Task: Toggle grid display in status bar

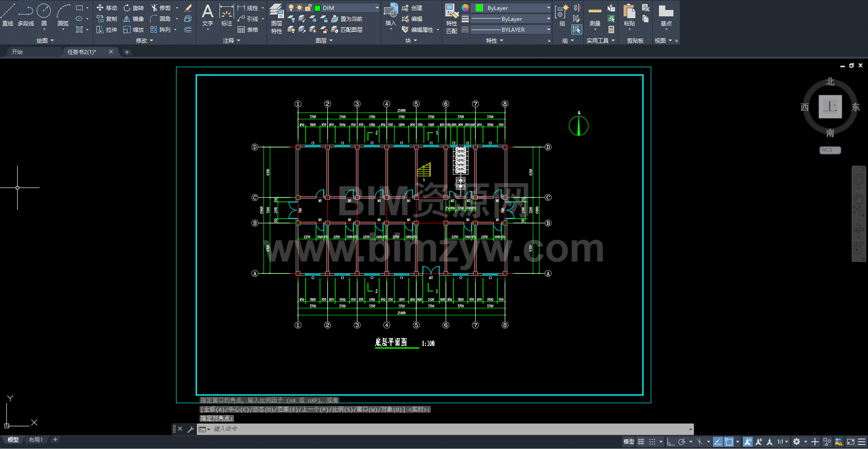Action: point(641,441)
